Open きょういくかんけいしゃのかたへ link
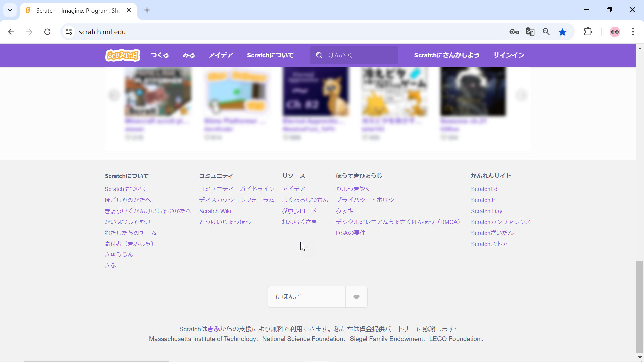Screen dimensions: 644x362 pos(148,211)
